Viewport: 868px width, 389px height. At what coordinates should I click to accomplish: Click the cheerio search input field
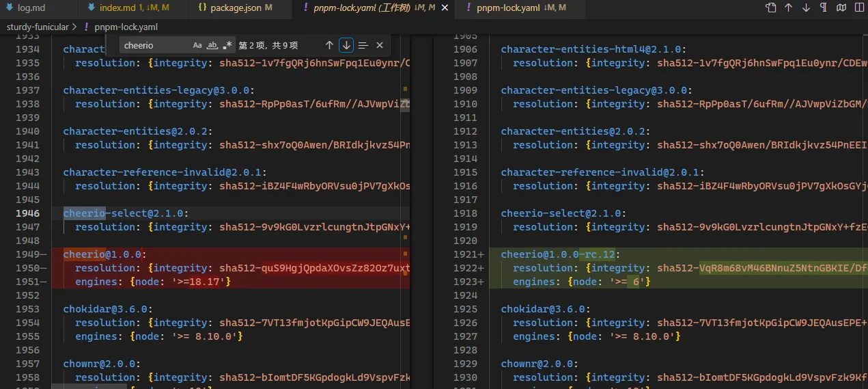[154, 46]
